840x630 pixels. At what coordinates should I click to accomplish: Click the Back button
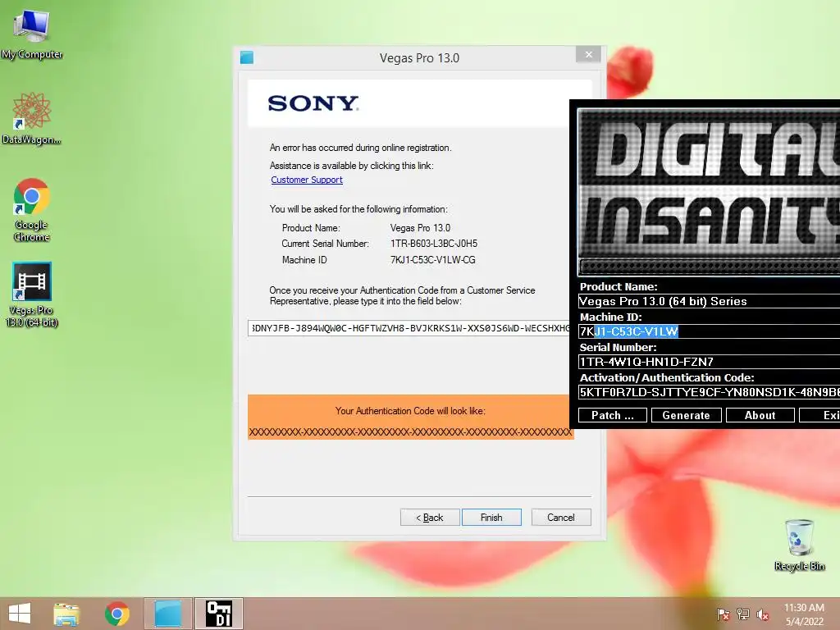click(x=430, y=518)
